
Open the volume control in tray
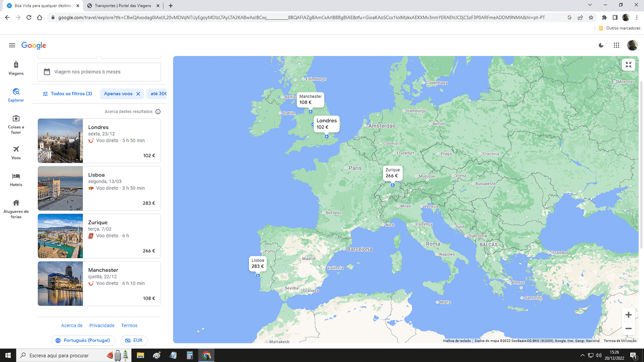599,355
